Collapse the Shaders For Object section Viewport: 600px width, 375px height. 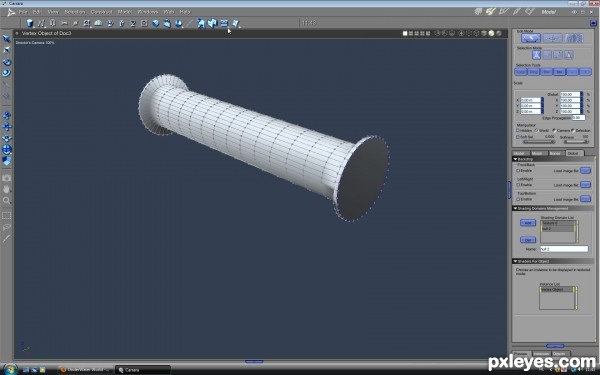(x=515, y=261)
